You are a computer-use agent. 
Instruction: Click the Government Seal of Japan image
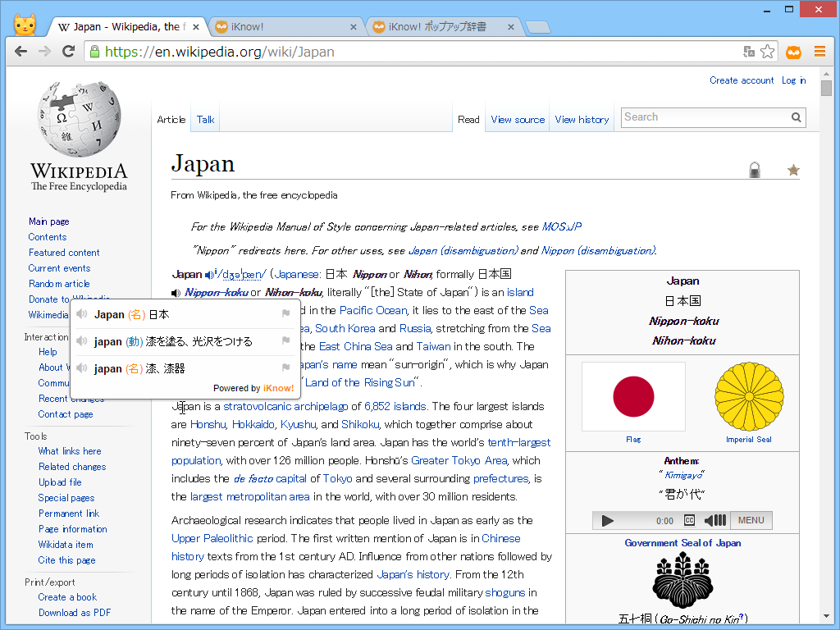tap(682, 581)
